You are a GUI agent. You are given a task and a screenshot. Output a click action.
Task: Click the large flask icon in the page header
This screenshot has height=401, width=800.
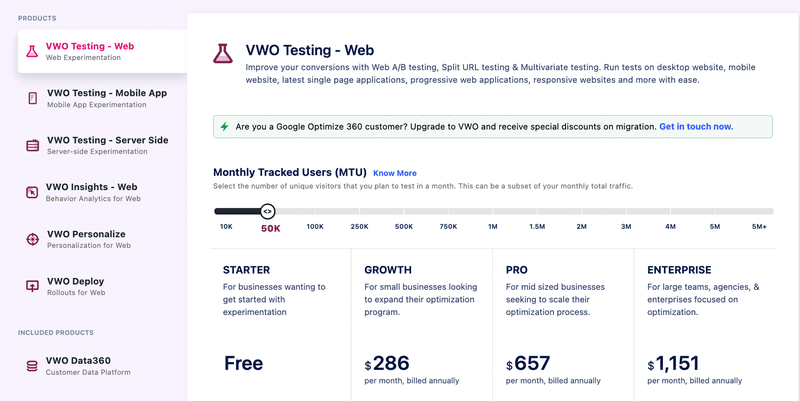[x=223, y=54]
